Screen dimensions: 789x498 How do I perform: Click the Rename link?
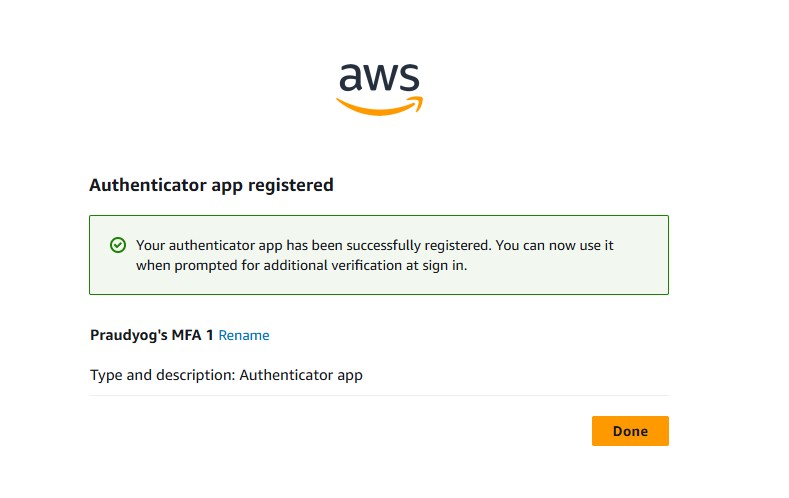244,336
